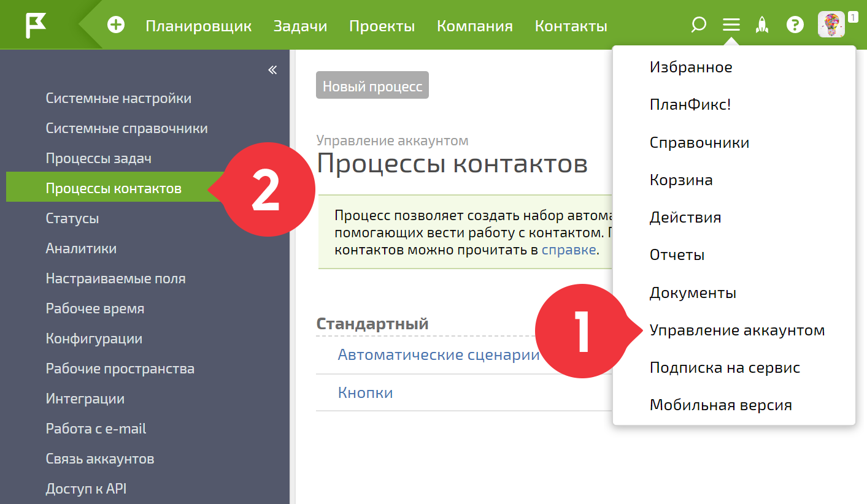Collapse the sidebar with double chevron

(272, 70)
